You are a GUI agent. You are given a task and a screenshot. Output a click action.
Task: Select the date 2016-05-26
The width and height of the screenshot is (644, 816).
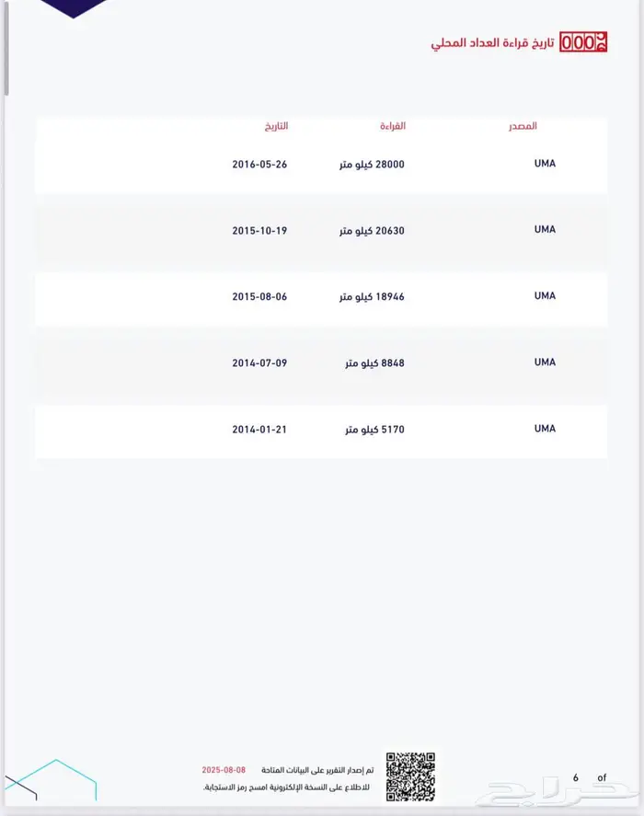point(259,164)
